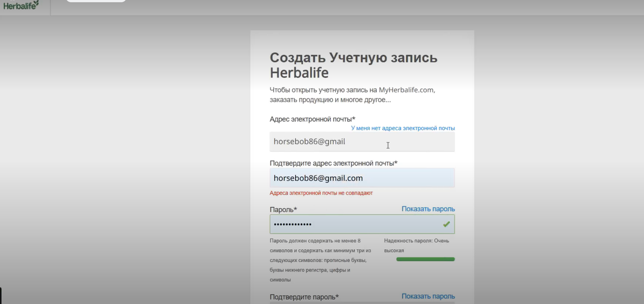Click the 'Пароль*' label

pos(283,209)
